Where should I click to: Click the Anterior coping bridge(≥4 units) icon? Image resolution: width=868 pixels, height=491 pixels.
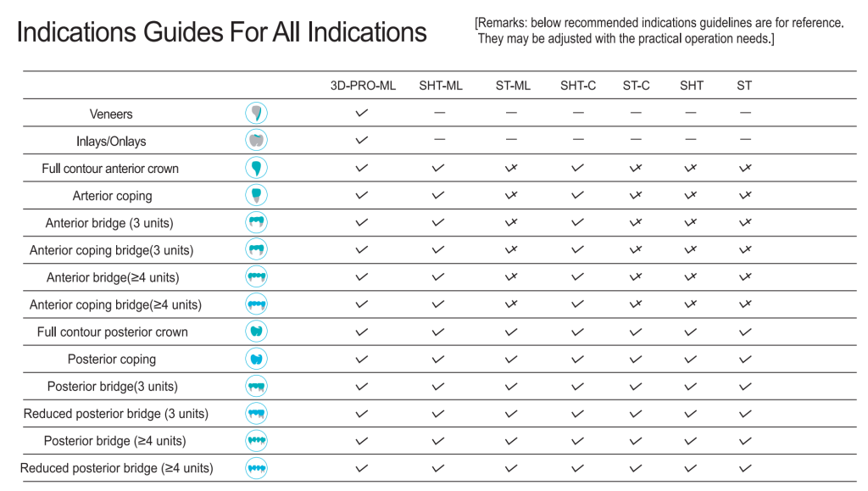256,304
